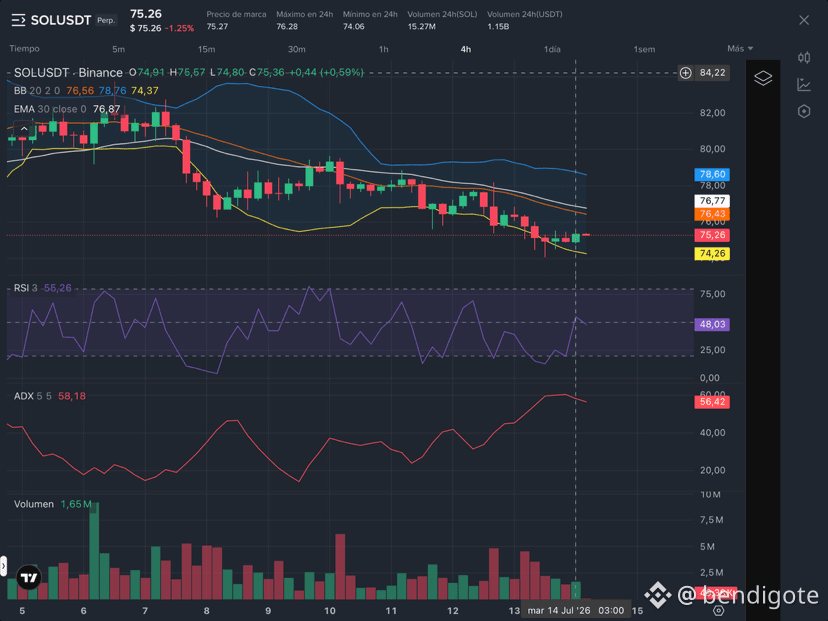This screenshot has height=621, width=828.
Task: Click the 82,00 price axis level
Action: point(712,113)
